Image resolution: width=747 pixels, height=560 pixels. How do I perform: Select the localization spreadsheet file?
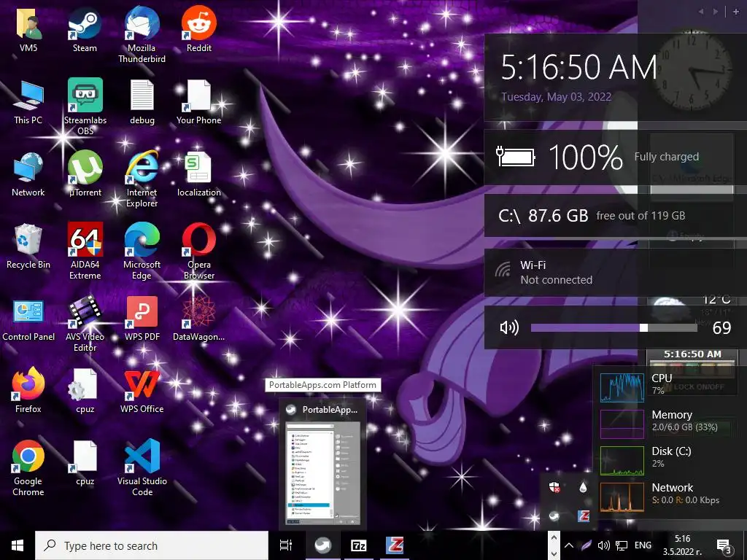198,174
